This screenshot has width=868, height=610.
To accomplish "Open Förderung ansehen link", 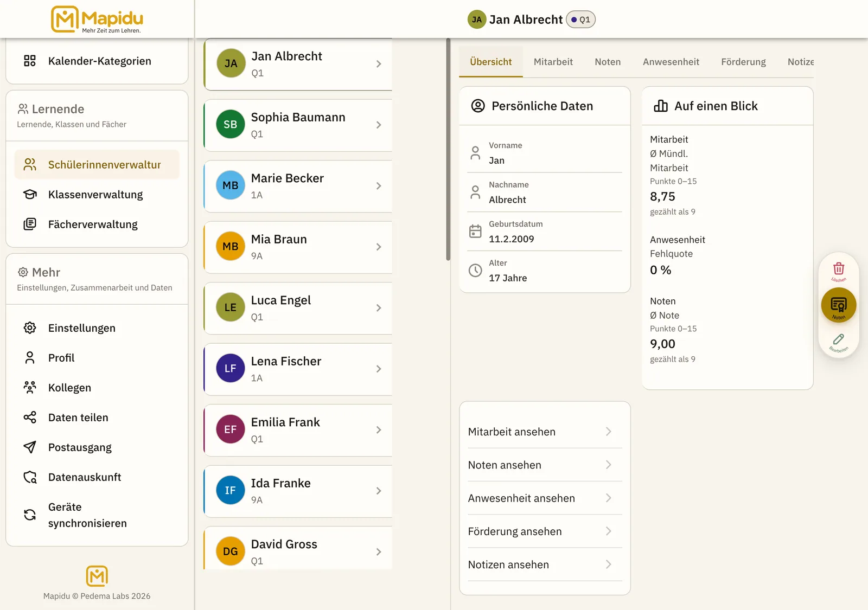I will point(545,531).
